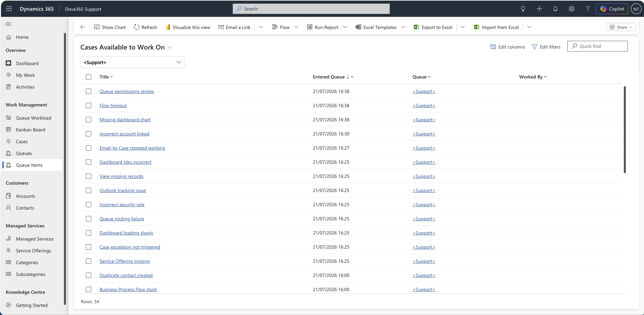Viewport: 644px width, 315px height.
Task: Open the Queue routing failure case
Action: [x=122, y=219]
